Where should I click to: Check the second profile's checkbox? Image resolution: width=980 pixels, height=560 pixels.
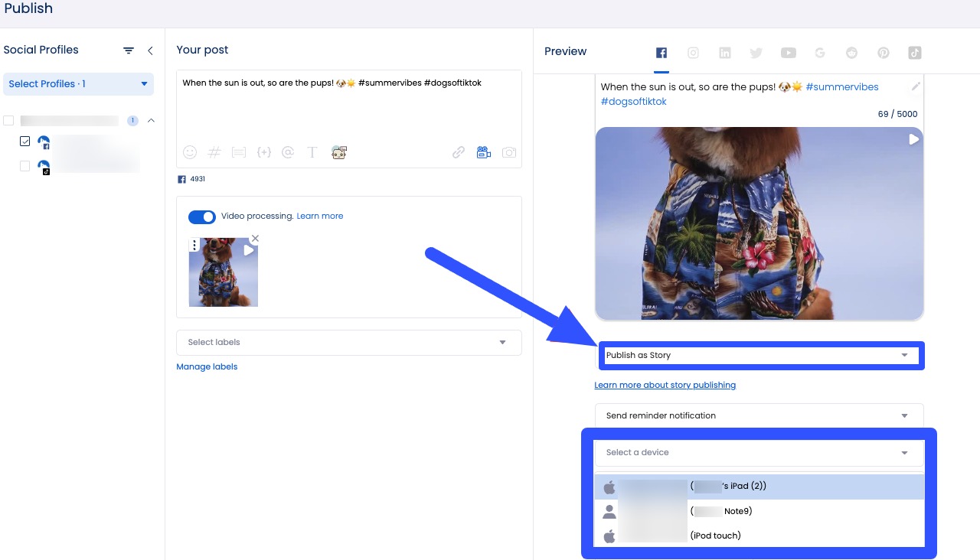pos(24,165)
